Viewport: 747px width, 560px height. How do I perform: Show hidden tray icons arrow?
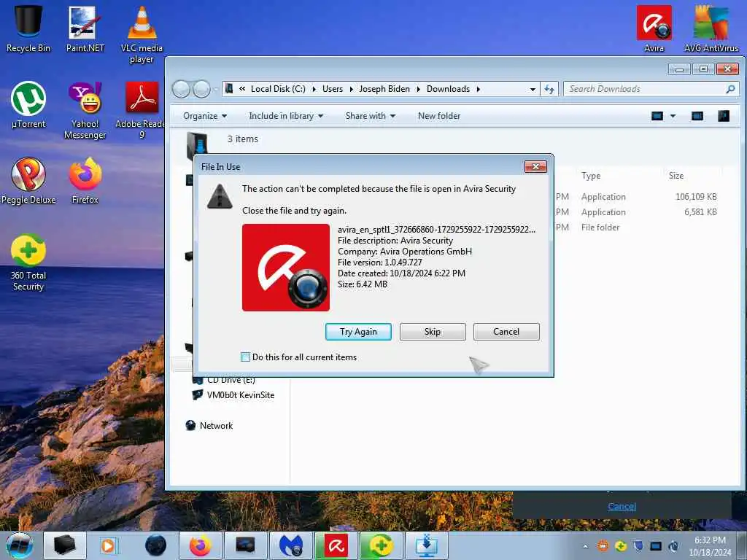pos(586,546)
